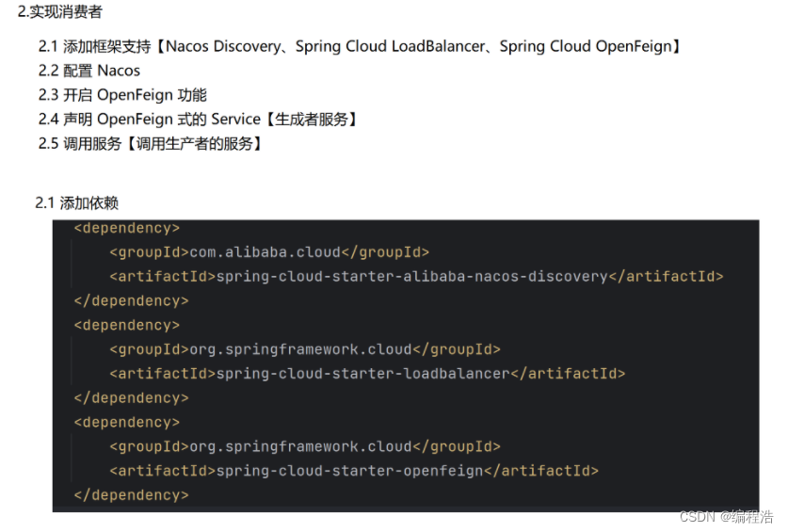The width and height of the screenshot is (788, 532).
Task: Click the line '2.2 配置 Nacos'
Action: click(88, 71)
